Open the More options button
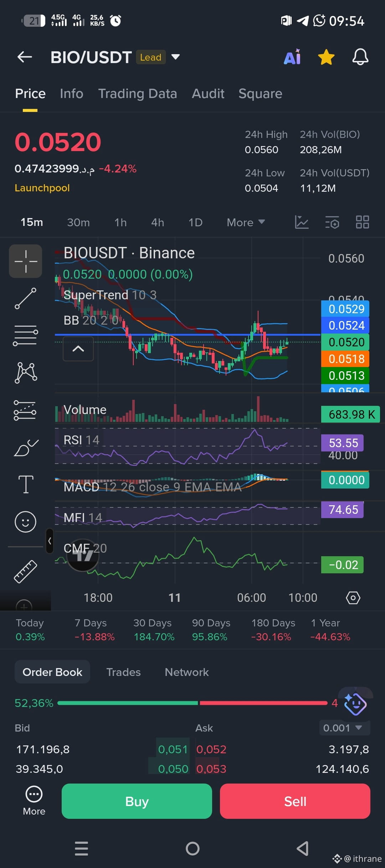 tap(34, 801)
